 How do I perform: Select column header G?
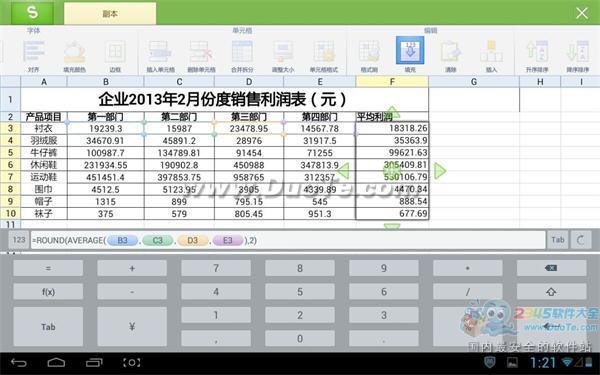(x=474, y=82)
